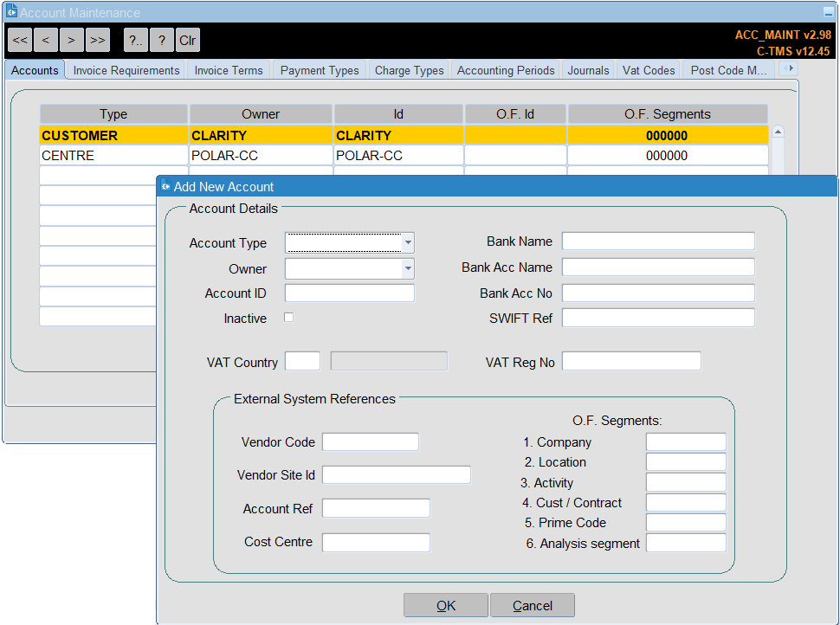
Task: Select the CUSTOMER type cell
Action: [113, 136]
